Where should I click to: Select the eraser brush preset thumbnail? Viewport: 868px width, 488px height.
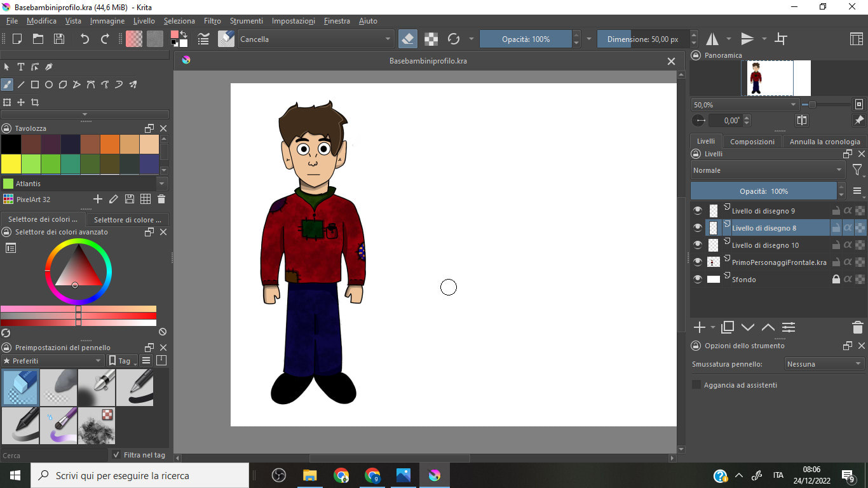[x=20, y=388]
